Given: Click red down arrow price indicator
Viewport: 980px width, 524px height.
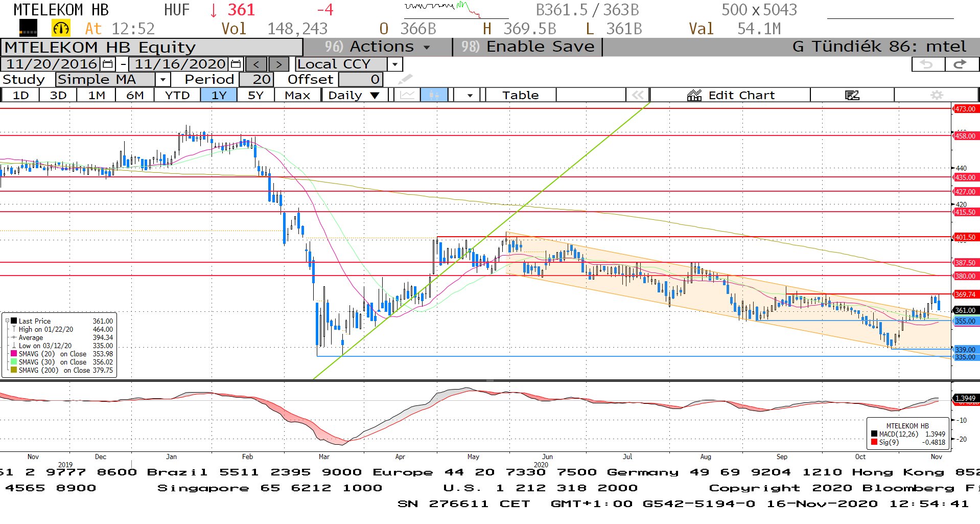Looking at the screenshot, I should [x=214, y=10].
